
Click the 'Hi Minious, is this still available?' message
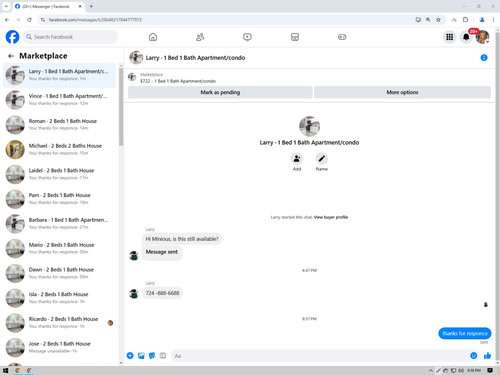(182, 239)
